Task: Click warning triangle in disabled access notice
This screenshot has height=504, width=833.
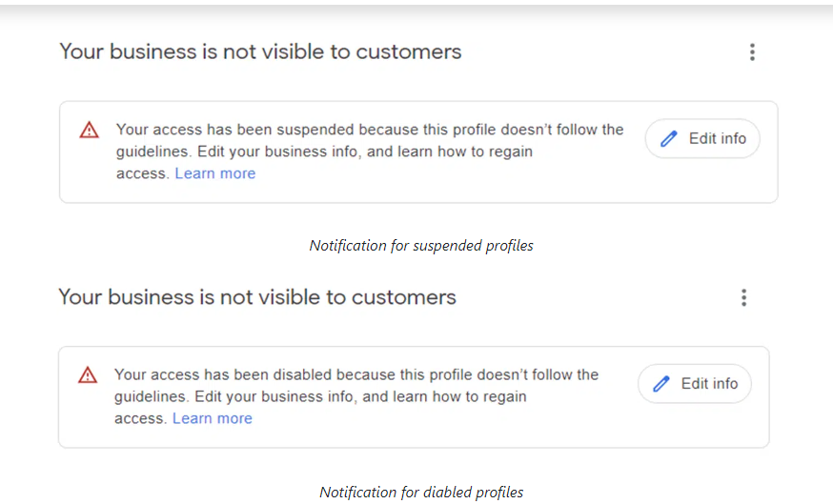Action: coord(88,374)
